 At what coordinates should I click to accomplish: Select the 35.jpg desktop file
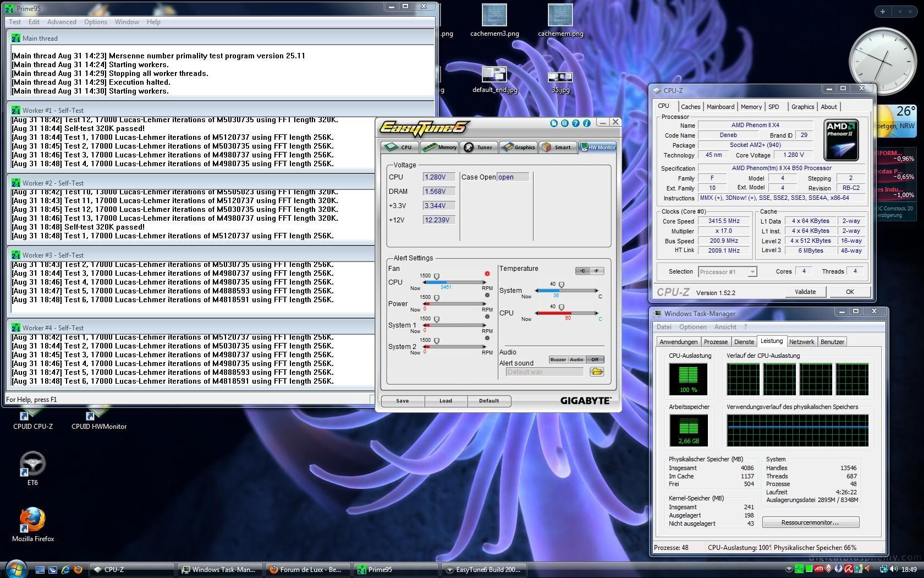click(x=560, y=82)
